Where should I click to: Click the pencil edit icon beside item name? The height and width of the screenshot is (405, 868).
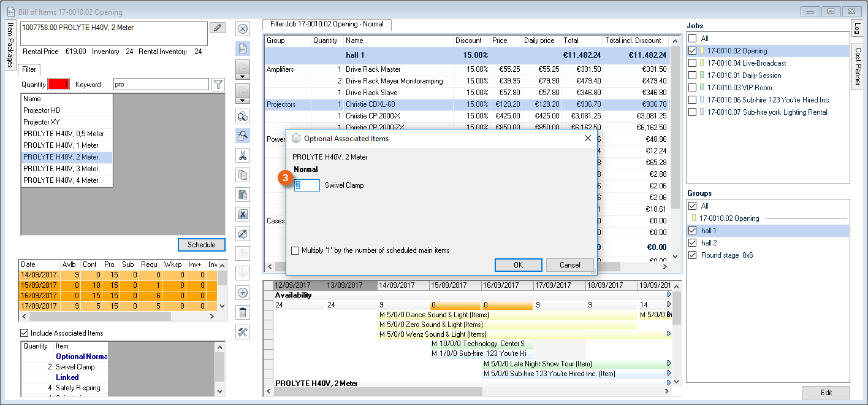pos(217,28)
